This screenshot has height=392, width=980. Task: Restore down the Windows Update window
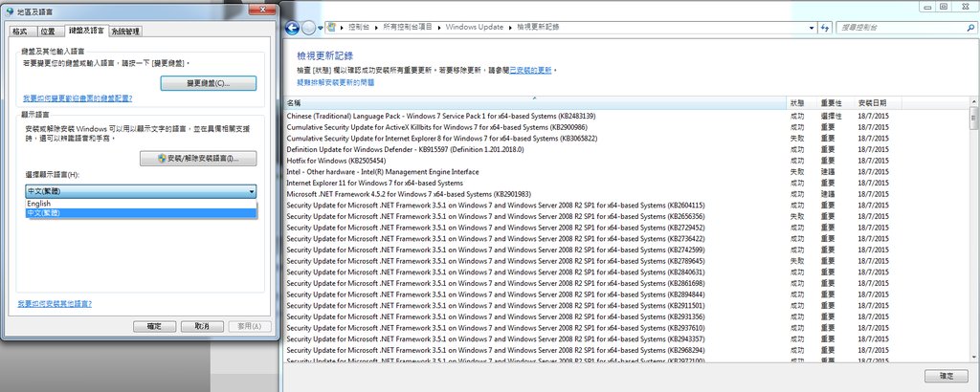943,6
